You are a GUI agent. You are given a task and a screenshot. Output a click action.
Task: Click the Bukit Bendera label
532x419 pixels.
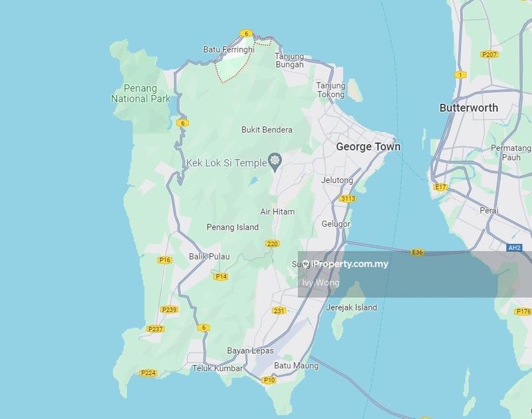point(266,130)
